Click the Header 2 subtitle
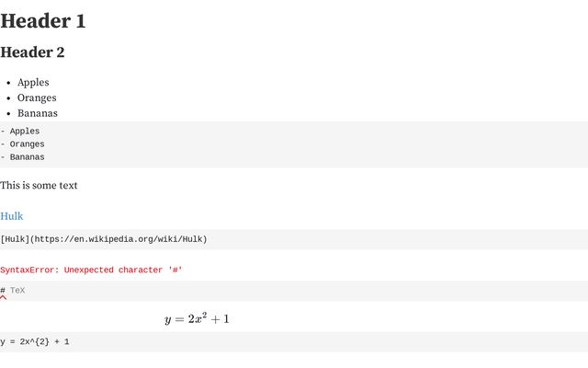588x368 pixels. coord(32,52)
